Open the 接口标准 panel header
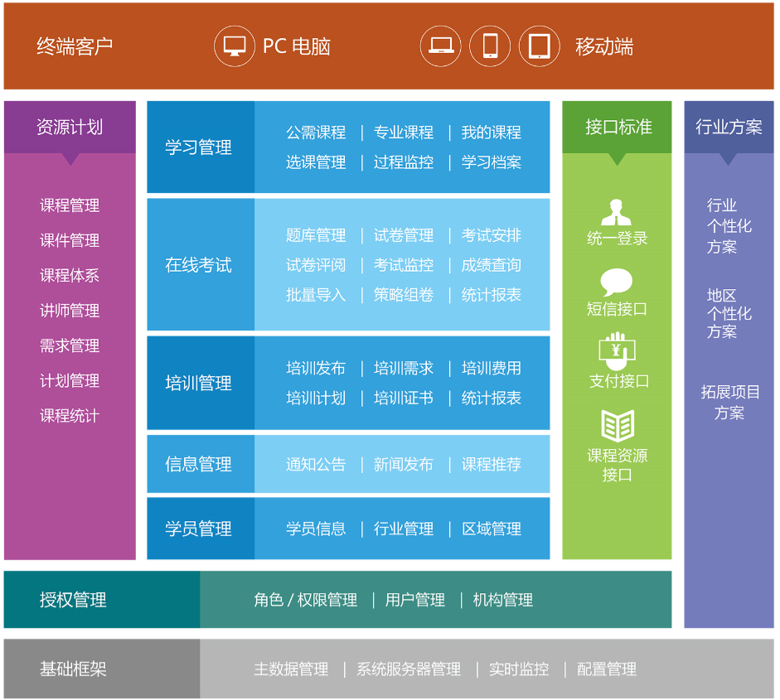The height and width of the screenshot is (700, 780). tap(617, 128)
